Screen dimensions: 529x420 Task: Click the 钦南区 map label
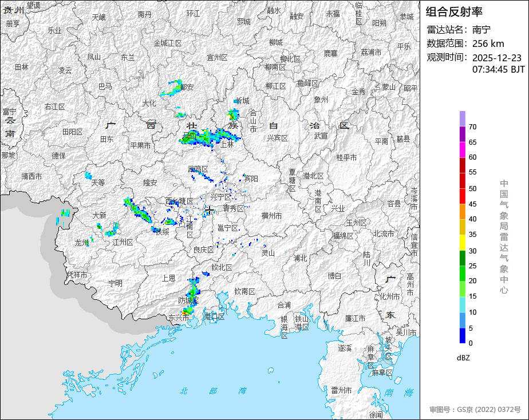point(244,291)
